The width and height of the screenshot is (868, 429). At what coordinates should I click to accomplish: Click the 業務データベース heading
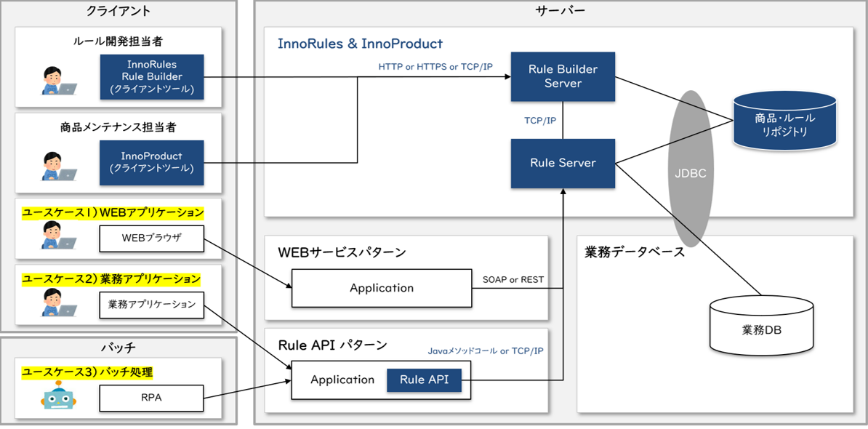click(x=635, y=252)
